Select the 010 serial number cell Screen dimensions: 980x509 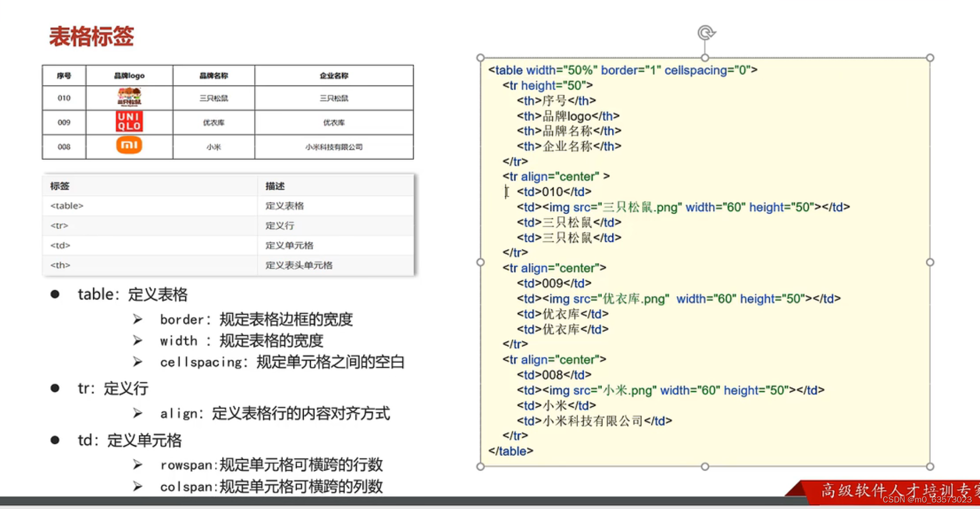(63, 98)
